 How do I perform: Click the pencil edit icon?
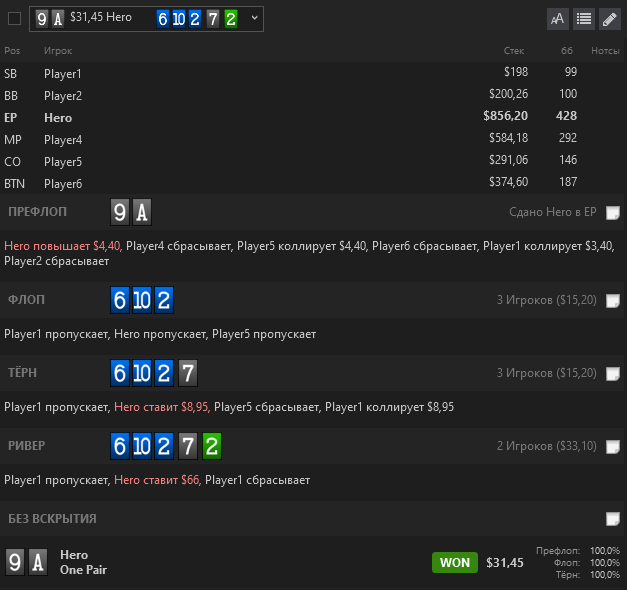(609, 19)
